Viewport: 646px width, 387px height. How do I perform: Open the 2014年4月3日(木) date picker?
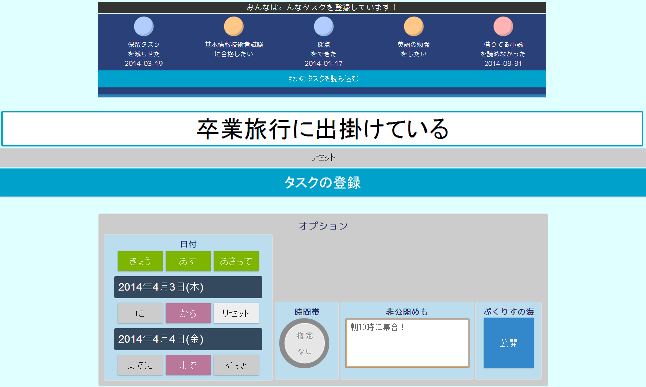point(188,287)
